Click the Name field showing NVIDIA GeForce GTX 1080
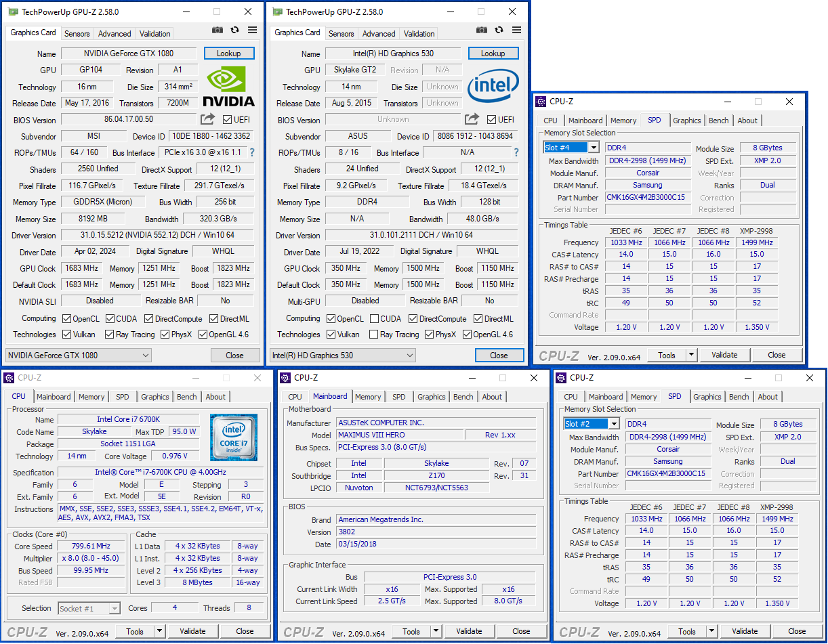 click(x=129, y=53)
